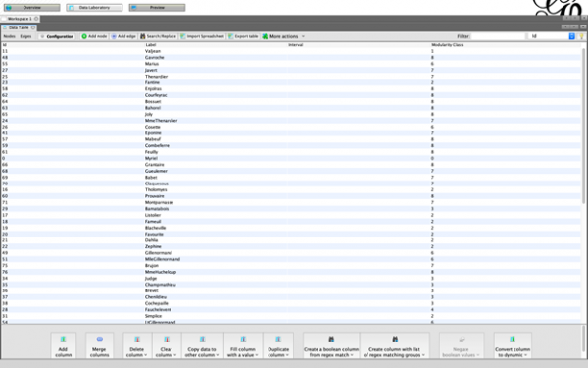Click the Add node toolbar button
This screenshot has height=368, width=588.
pyautogui.click(x=94, y=36)
